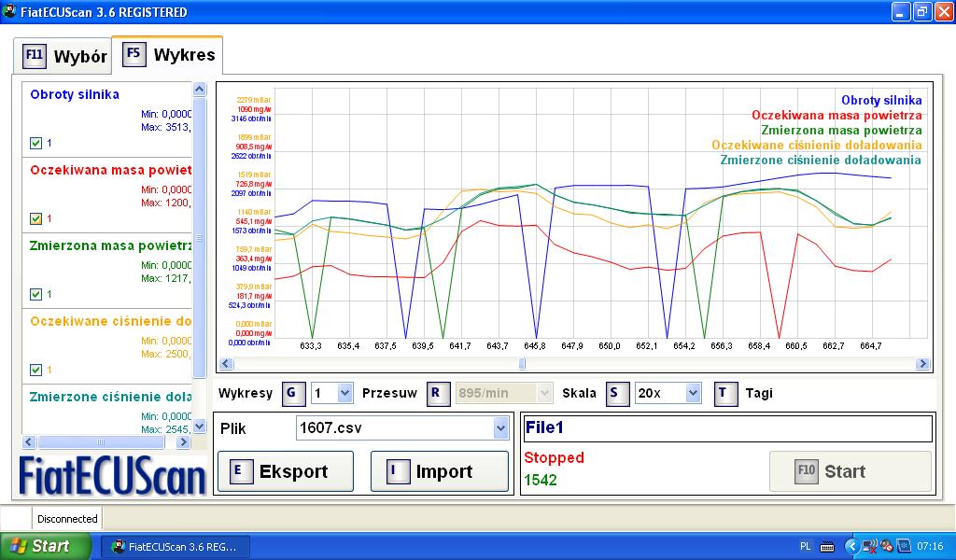Image resolution: width=956 pixels, height=560 pixels.
Task: Click the G key icon beside Wykresy
Action: (290, 394)
